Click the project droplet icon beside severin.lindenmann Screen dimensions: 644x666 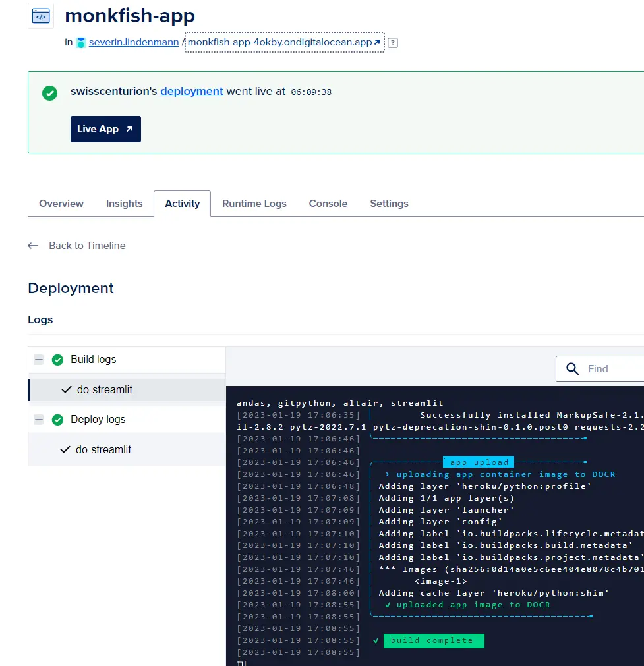click(x=81, y=42)
